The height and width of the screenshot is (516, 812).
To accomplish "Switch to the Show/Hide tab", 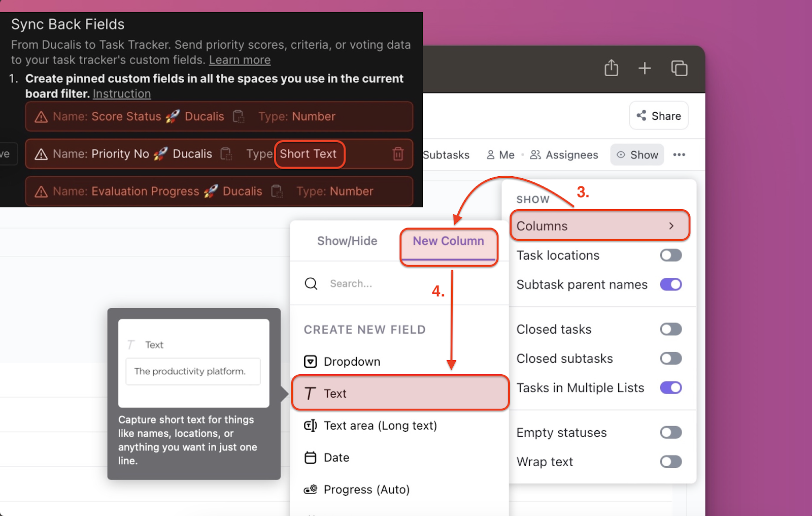I will point(347,241).
